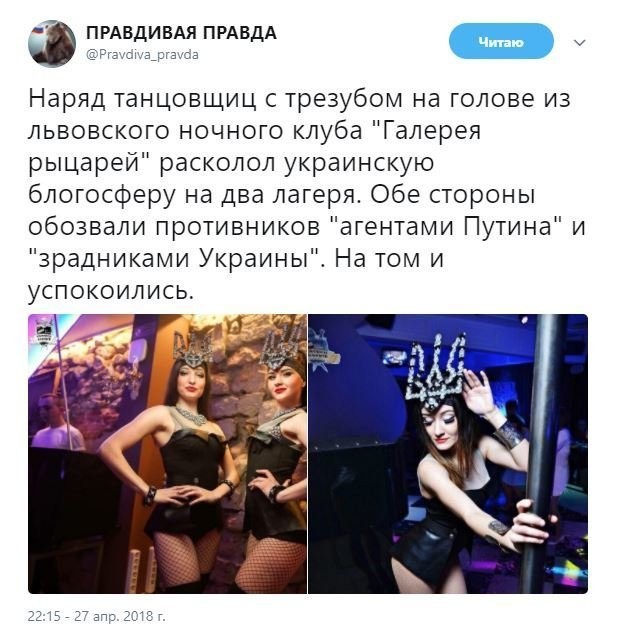Click the black pole in the second photo

(x=545, y=454)
